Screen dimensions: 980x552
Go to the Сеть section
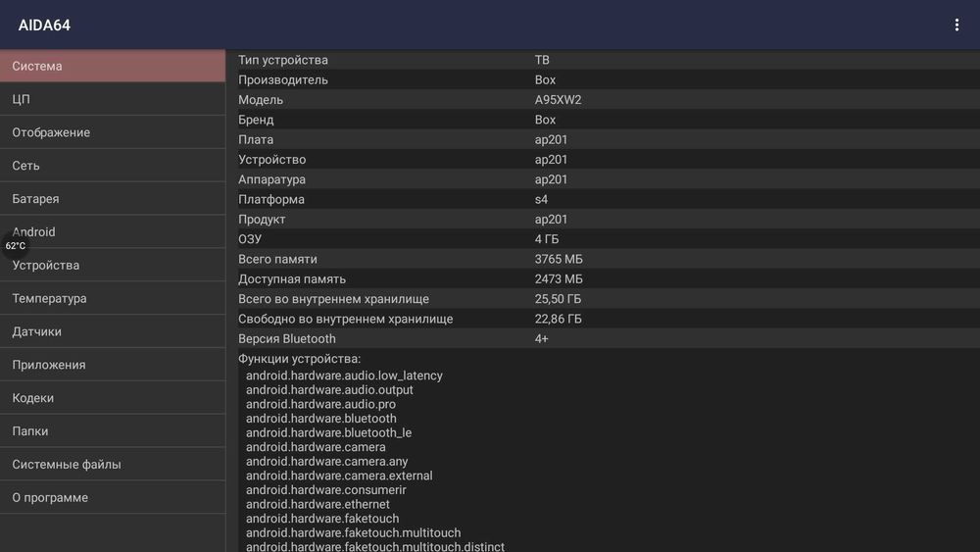(x=113, y=165)
